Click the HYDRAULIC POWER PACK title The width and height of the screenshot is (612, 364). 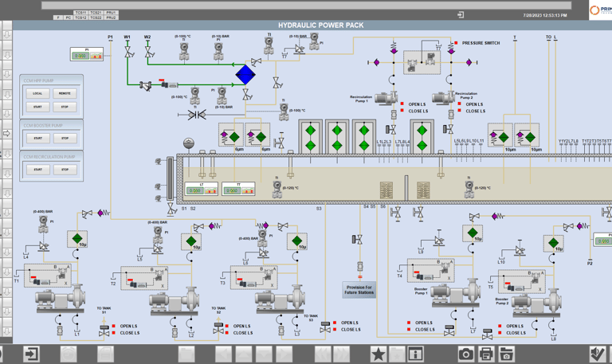pyautogui.click(x=321, y=25)
